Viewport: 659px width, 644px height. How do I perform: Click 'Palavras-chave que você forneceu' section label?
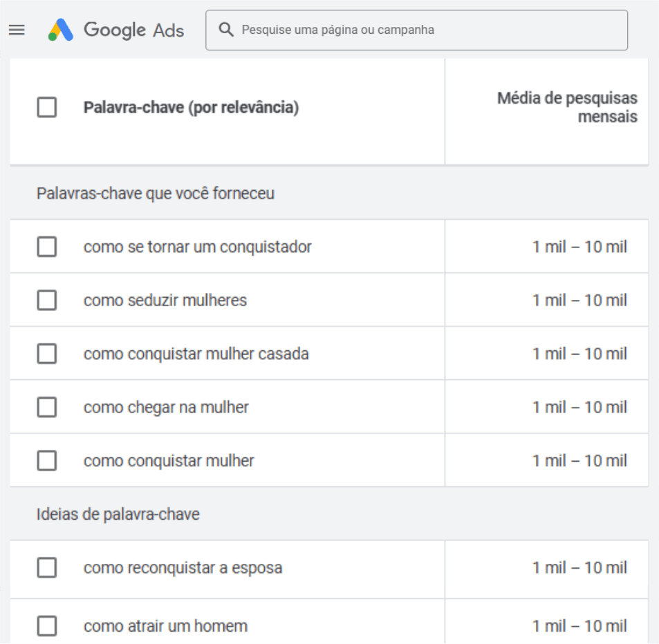[155, 193]
